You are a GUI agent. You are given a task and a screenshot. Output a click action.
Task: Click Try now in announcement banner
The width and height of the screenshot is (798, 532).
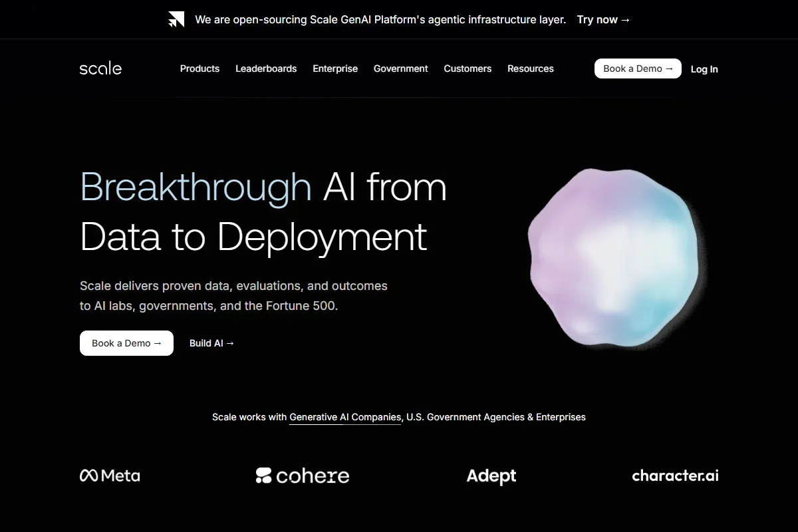click(603, 19)
